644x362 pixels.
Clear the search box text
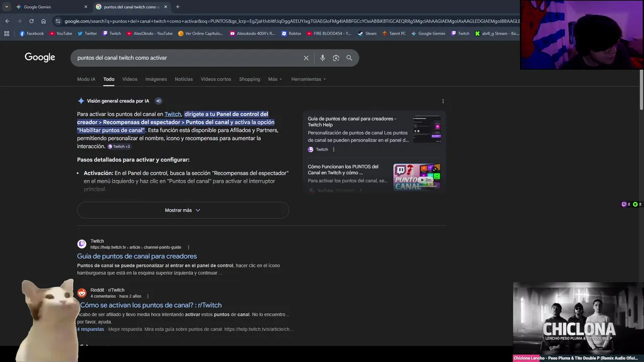(x=306, y=58)
